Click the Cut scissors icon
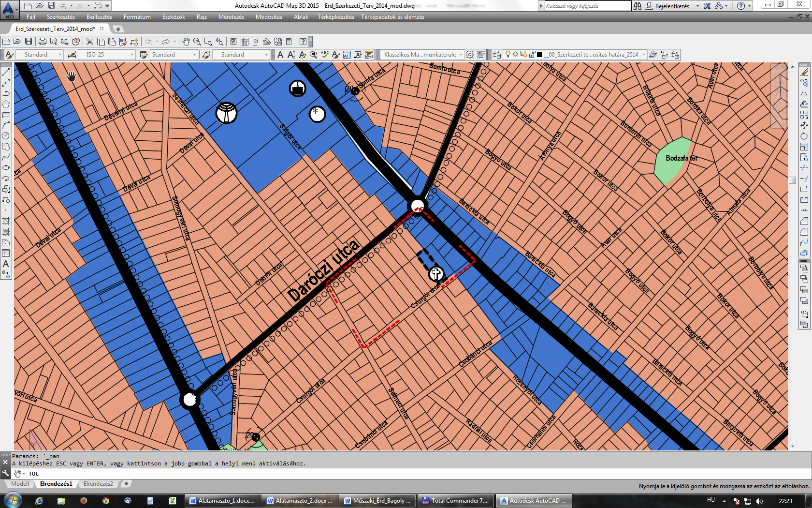The height and width of the screenshot is (508, 812). coord(90,42)
